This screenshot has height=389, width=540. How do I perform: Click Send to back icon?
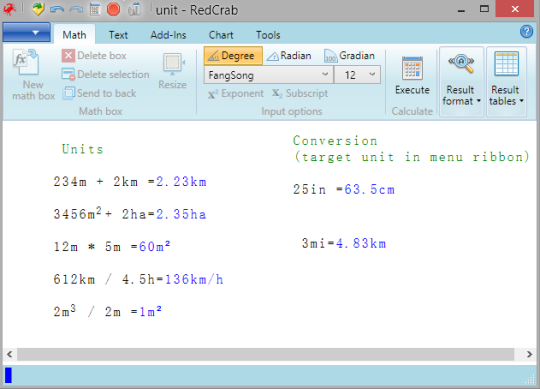point(68,93)
